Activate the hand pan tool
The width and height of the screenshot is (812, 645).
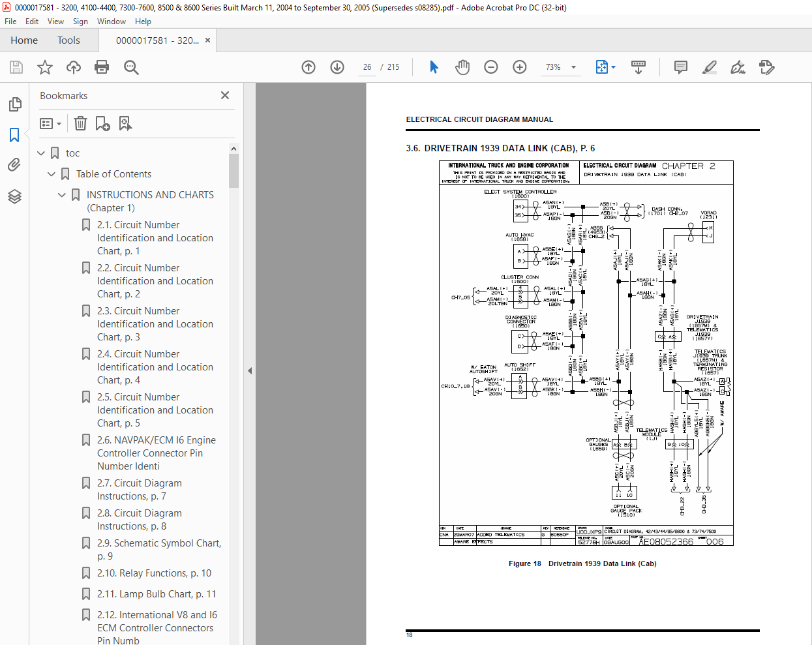tap(462, 67)
